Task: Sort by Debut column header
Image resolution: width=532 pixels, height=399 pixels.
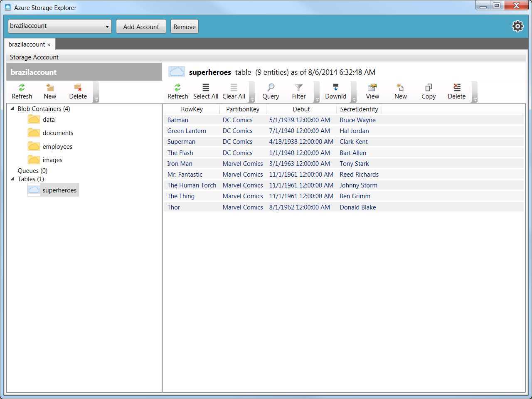Action: pyautogui.click(x=301, y=109)
